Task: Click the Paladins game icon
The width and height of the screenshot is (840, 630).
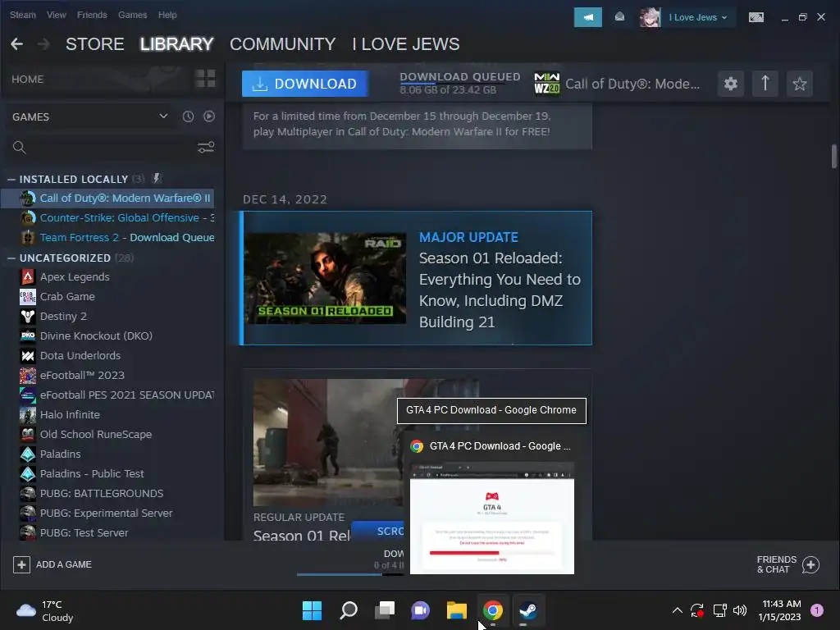Action: click(x=28, y=454)
